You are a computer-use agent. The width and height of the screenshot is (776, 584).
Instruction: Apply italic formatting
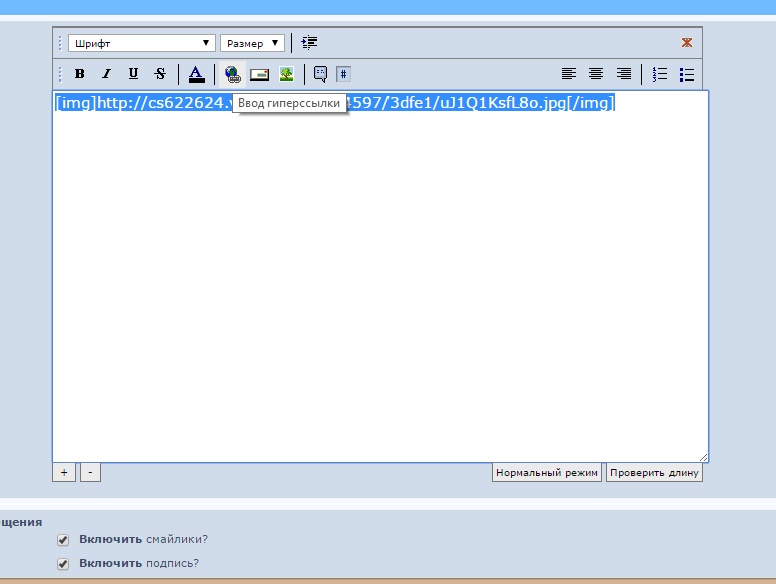(106, 74)
